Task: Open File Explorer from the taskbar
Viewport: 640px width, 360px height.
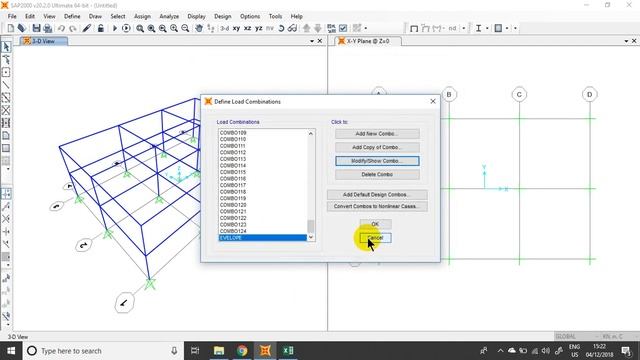Action: pyautogui.click(x=219, y=351)
